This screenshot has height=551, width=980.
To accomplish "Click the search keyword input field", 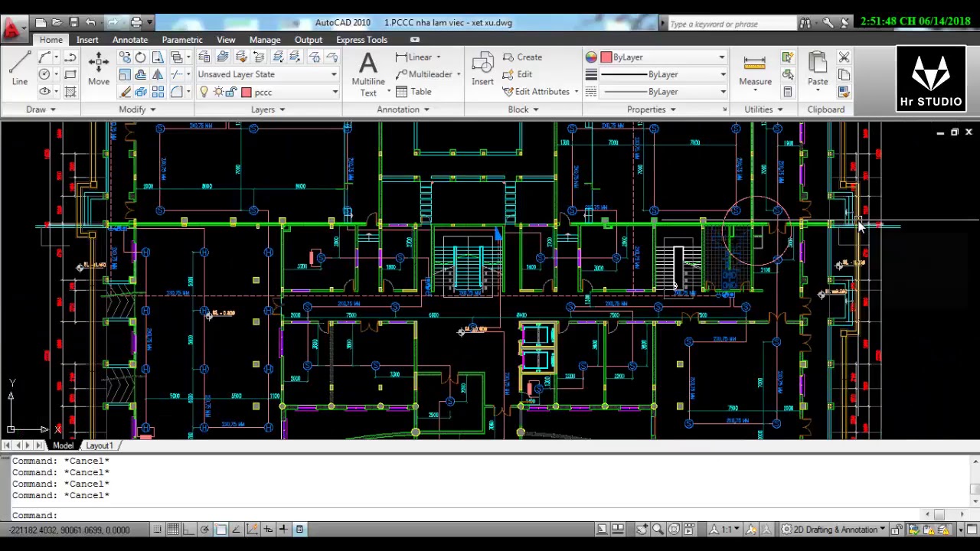I will point(731,24).
